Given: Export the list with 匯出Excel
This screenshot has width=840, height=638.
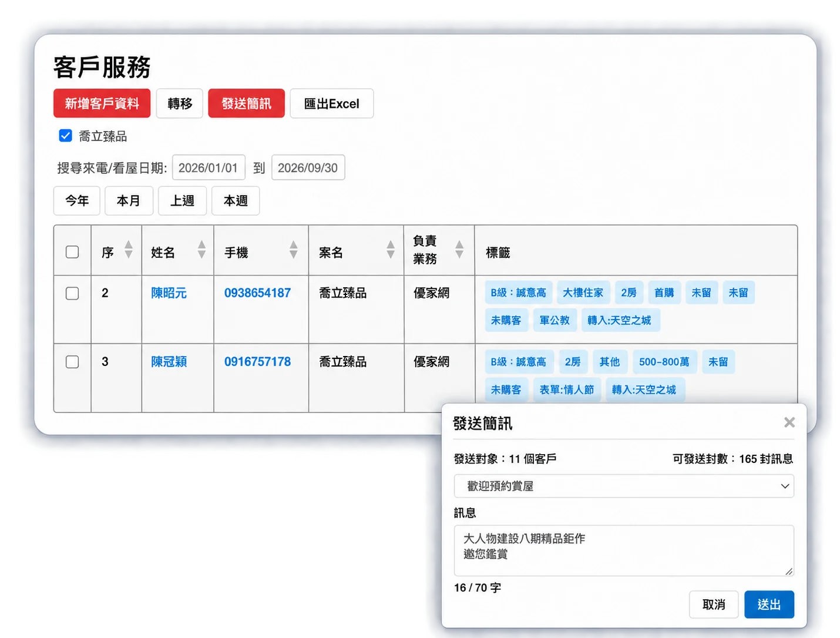Looking at the screenshot, I should click(332, 103).
